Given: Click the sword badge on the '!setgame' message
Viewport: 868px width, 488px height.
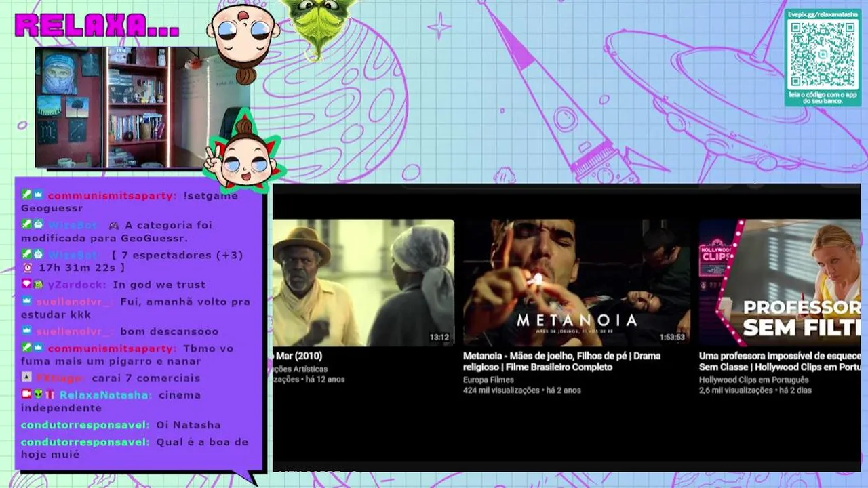Looking at the screenshot, I should tap(26, 195).
